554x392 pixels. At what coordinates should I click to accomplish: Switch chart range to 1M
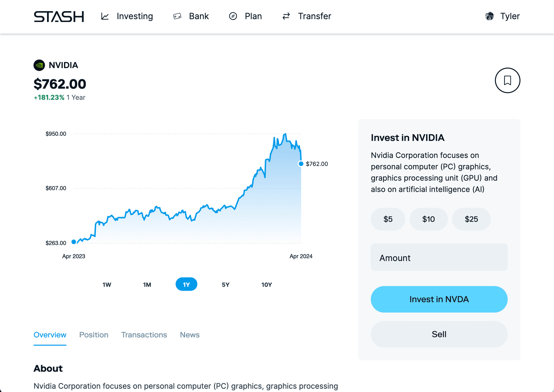pyautogui.click(x=147, y=285)
